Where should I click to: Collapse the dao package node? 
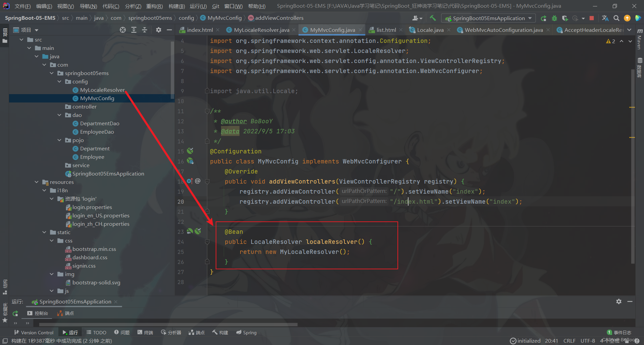tap(59, 115)
